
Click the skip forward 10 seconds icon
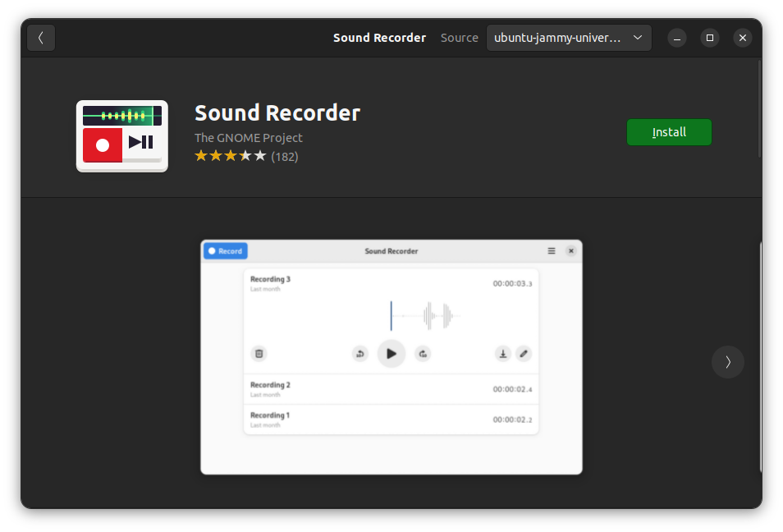click(x=423, y=353)
